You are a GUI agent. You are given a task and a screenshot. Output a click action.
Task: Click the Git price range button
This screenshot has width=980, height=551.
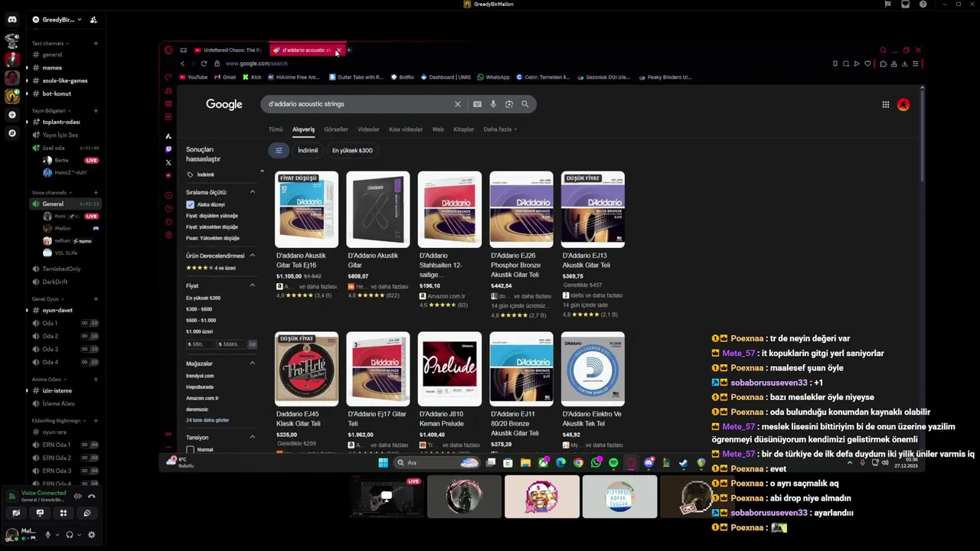tap(252, 344)
